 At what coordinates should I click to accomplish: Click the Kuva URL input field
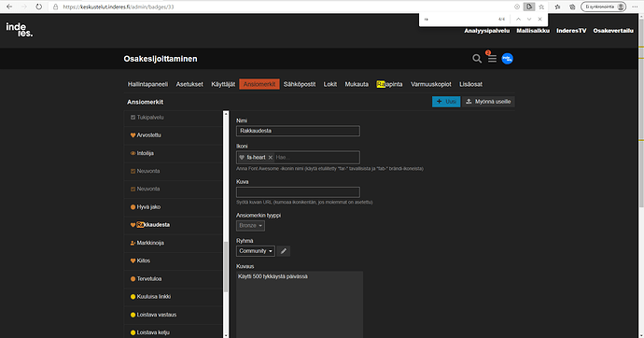point(298,192)
